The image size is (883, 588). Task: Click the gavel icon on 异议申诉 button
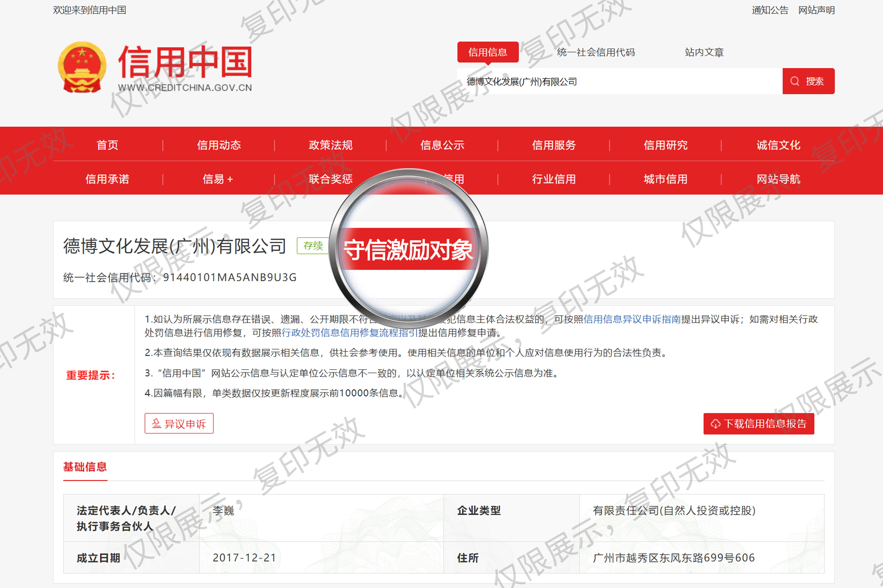point(157,423)
